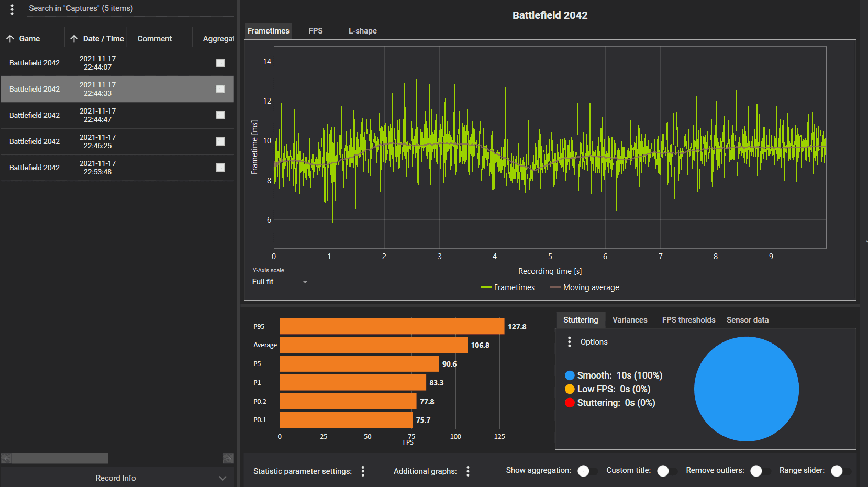Image resolution: width=868 pixels, height=487 pixels.
Task: Click the P95 bar showing 127.8
Action: click(x=392, y=326)
